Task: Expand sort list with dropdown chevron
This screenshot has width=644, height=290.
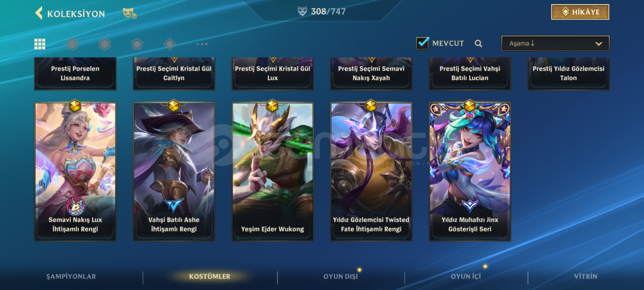Action: (599, 44)
